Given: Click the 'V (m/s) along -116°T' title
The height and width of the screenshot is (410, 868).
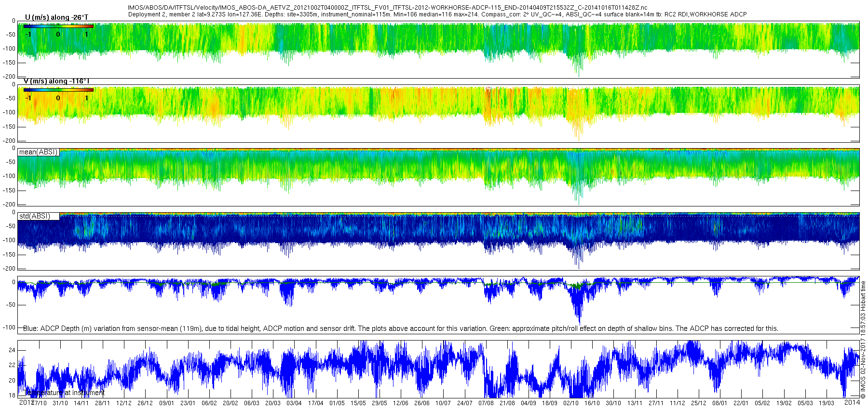Looking at the screenshot, I should coord(57,81).
